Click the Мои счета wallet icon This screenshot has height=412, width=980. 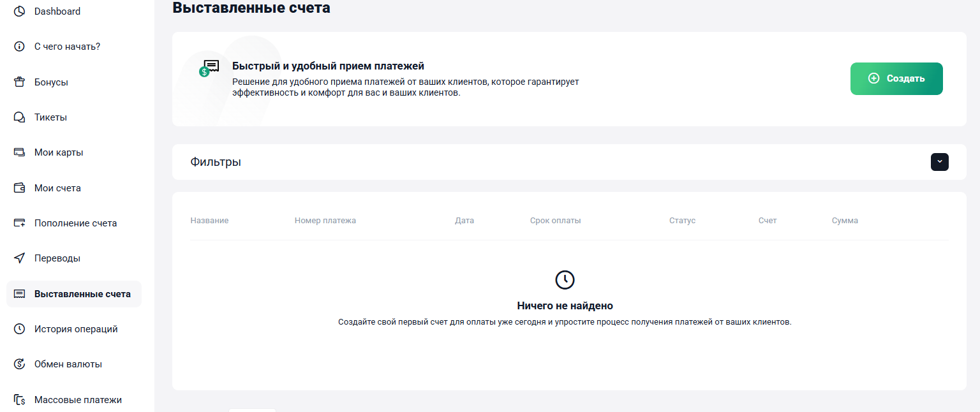tap(20, 188)
